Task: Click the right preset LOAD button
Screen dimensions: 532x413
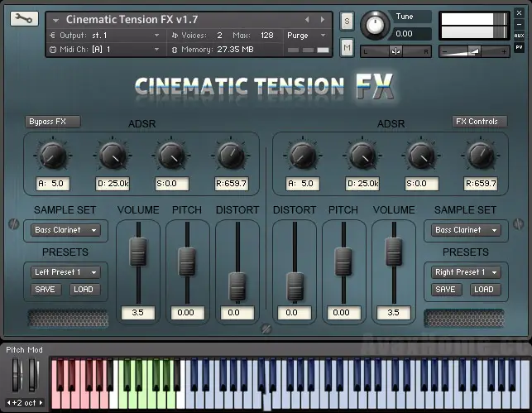Action: coord(485,290)
